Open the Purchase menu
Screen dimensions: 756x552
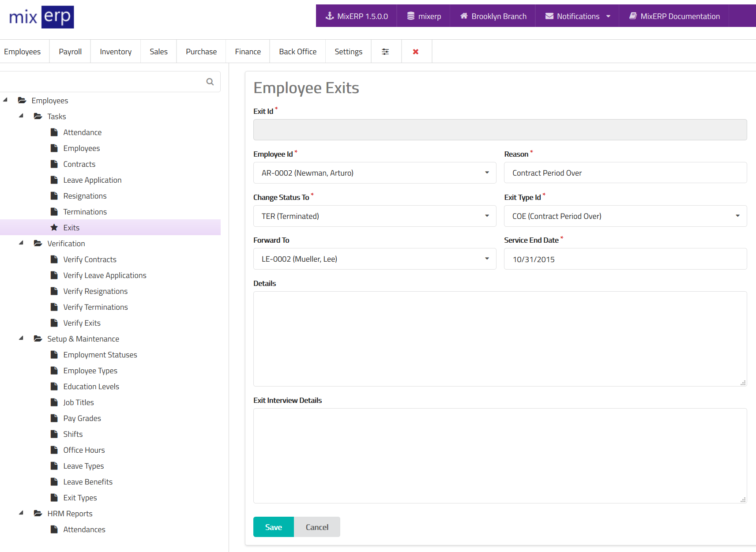[x=201, y=52]
